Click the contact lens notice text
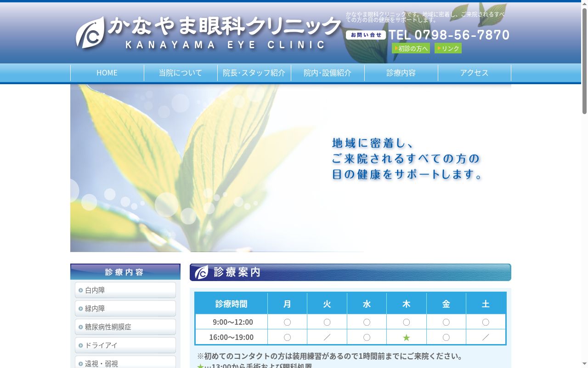This screenshot has height=368, width=588. point(331,356)
